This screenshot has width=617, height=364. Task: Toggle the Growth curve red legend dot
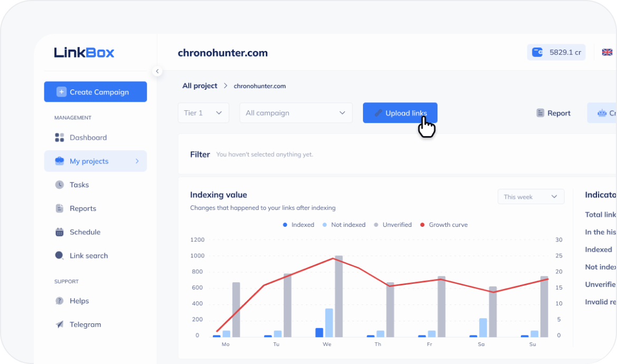tap(422, 225)
